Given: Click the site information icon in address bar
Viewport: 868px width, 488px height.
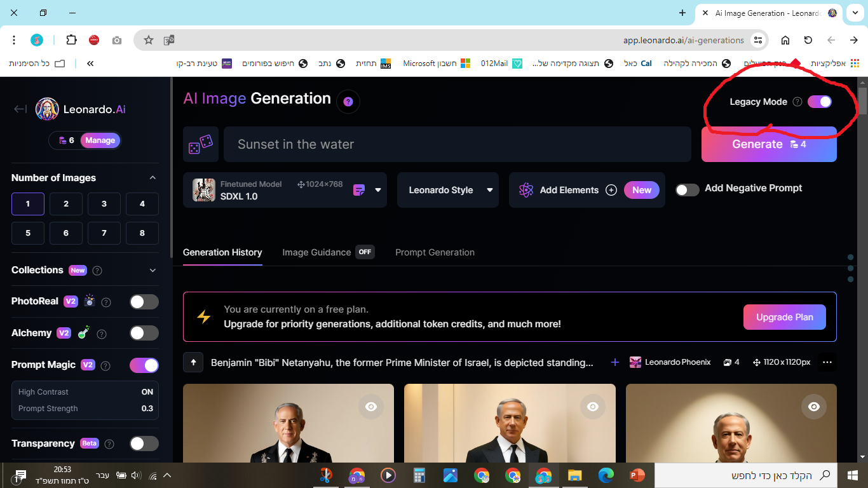Looking at the screenshot, I should click(x=757, y=40).
